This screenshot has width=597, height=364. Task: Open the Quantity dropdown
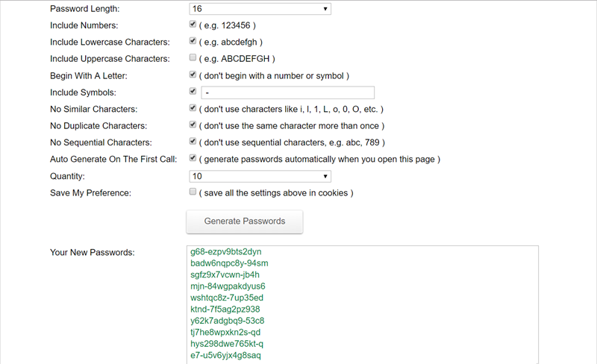260,176
